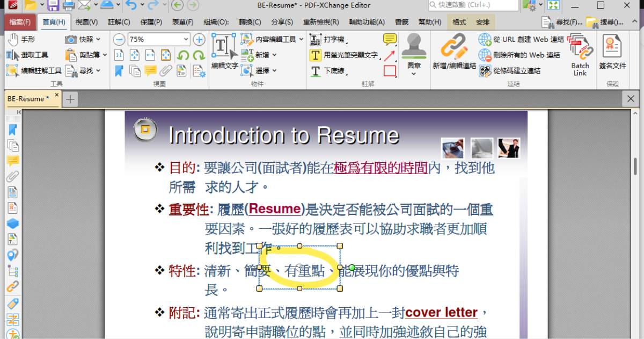This screenshot has width=644, height=339.
Task: Open Add/Edit Links tool (新增/編輯連結)
Action: click(x=455, y=53)
